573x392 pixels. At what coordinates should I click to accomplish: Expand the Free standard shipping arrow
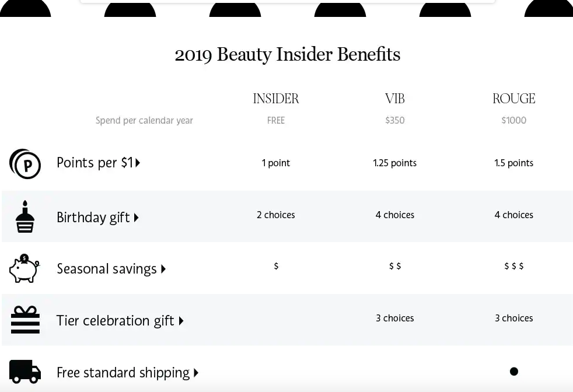coord(196,373)
